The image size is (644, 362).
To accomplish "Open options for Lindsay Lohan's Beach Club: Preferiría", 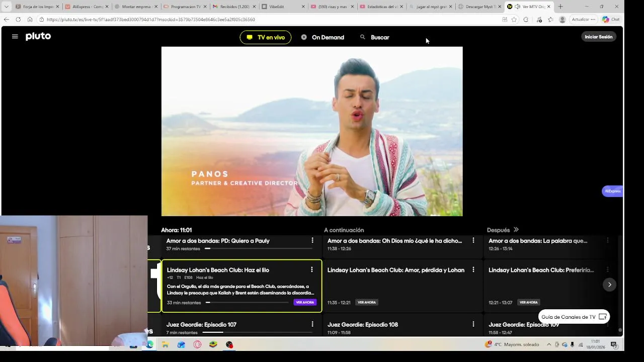I will 608,269.
